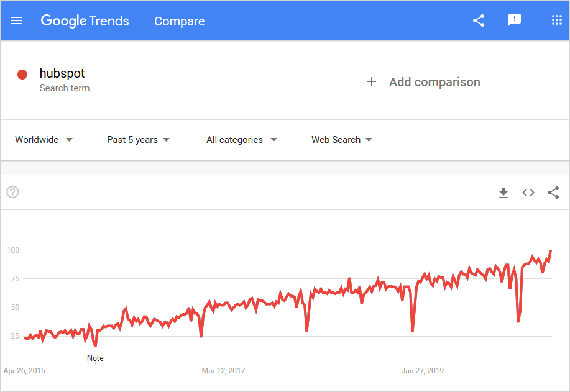Expand the Worldwide region dropdown
The height and width of the screenshot is (392, 570).
coord(44,140)
